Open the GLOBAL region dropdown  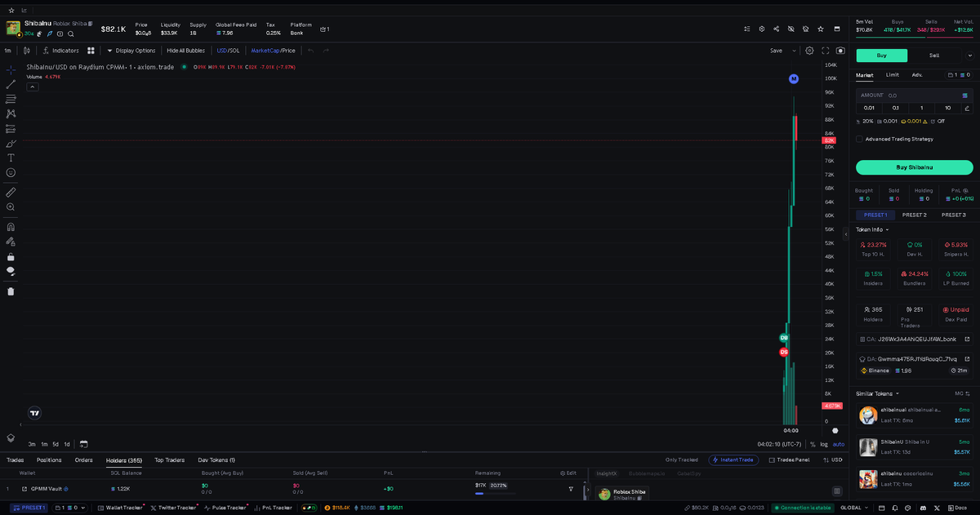853,508
